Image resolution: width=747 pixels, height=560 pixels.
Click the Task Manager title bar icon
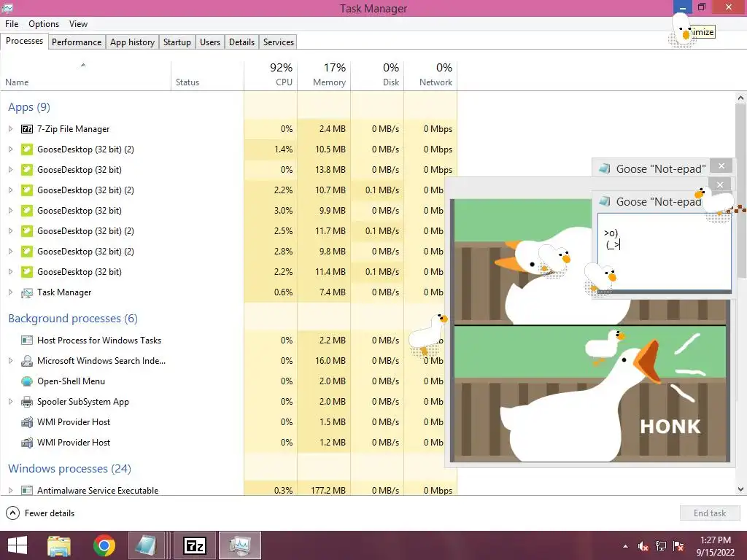tap(7, 7)
